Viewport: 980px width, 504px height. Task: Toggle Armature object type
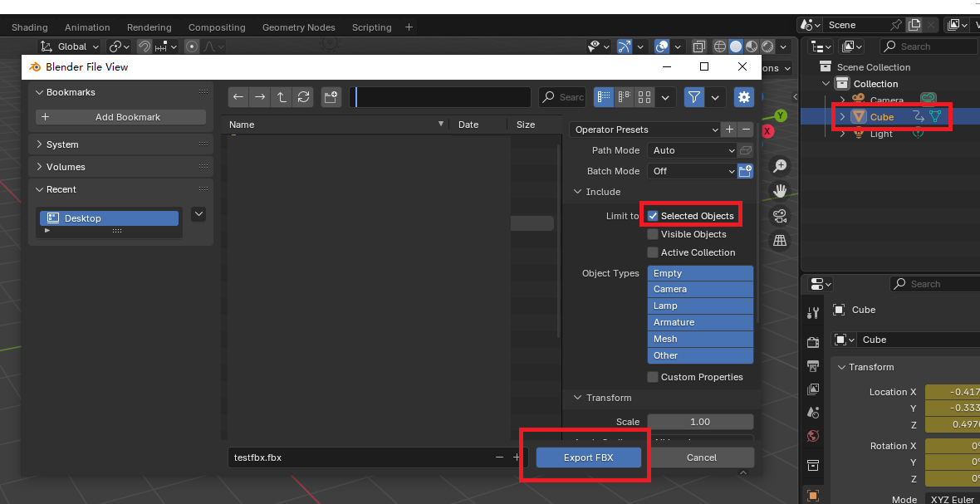700,322
